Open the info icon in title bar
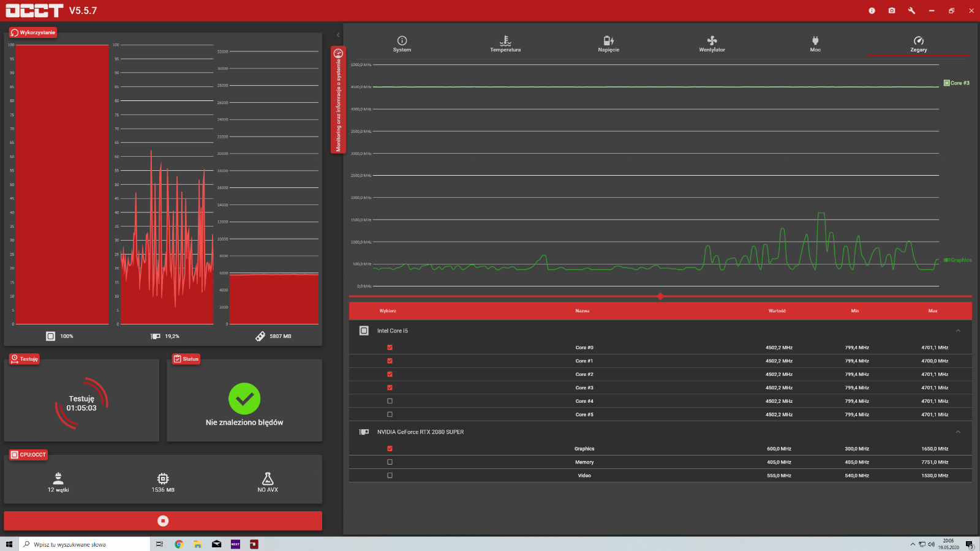The width and height of the screenshot is (980, 551). click(872, 10)
